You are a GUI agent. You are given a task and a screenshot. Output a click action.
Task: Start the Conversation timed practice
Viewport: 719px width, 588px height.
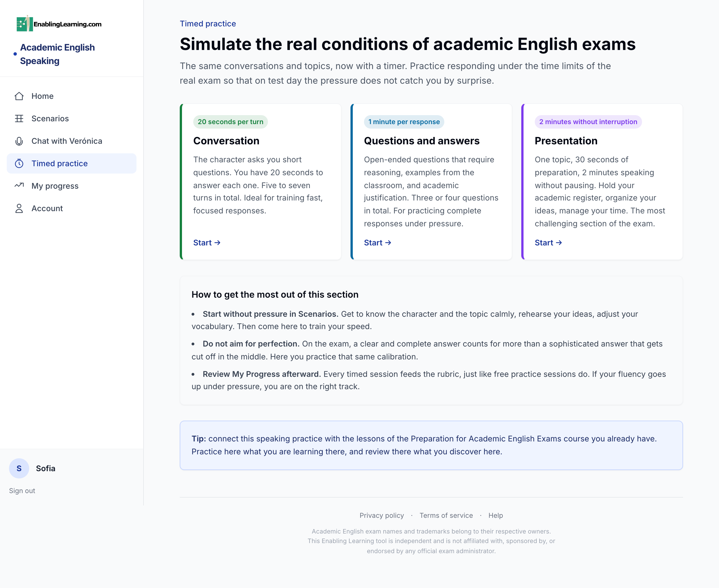pyautogui.click(x=207, y=243)
